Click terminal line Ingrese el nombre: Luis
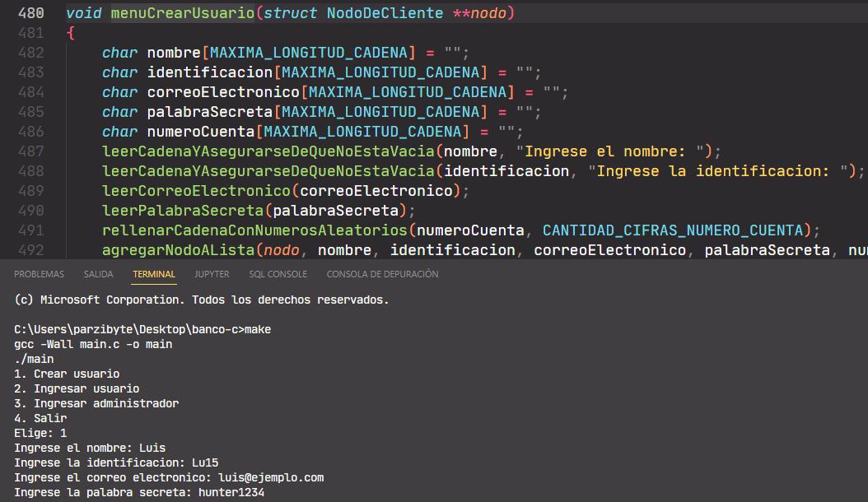 coord(90,449)
